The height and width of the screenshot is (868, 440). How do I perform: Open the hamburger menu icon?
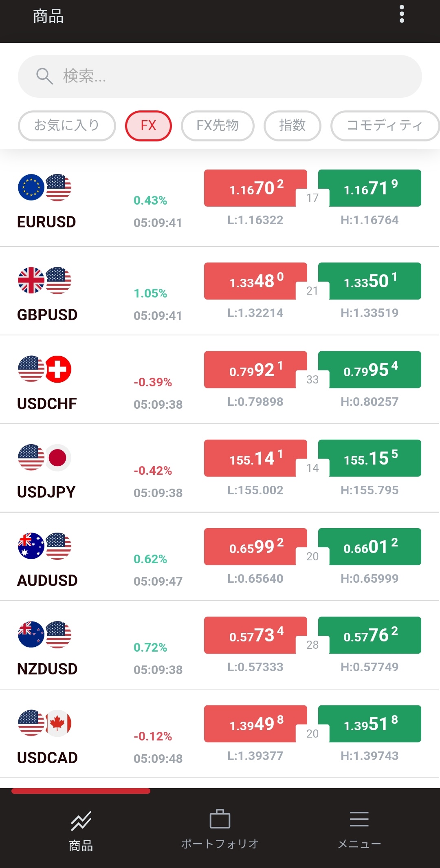(x=359, y=818)
